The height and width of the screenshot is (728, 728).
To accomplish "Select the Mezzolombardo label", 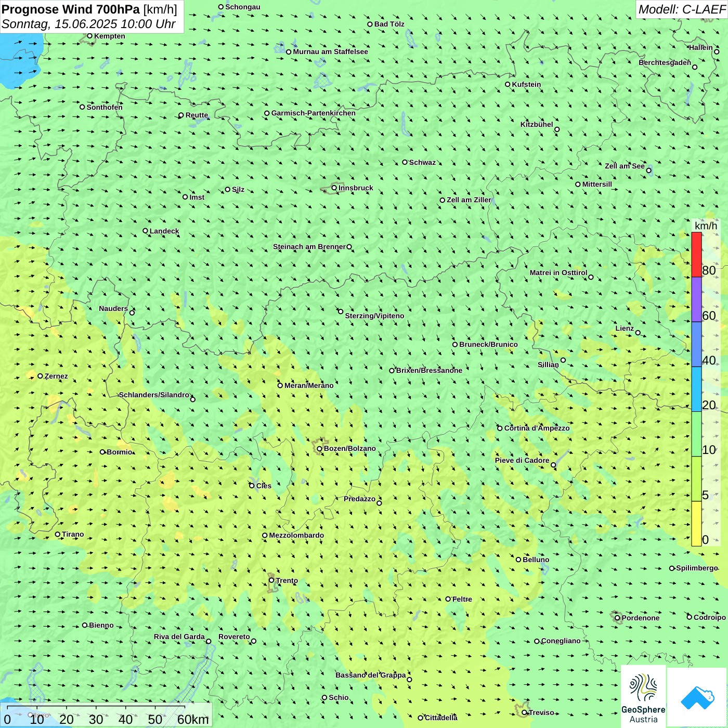I will [296, 535].
